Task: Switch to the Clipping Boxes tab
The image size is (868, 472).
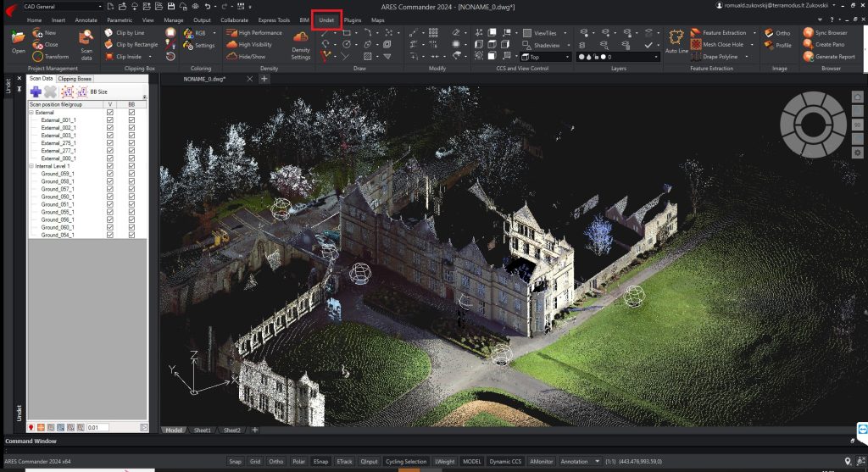Action: (75, 78)
